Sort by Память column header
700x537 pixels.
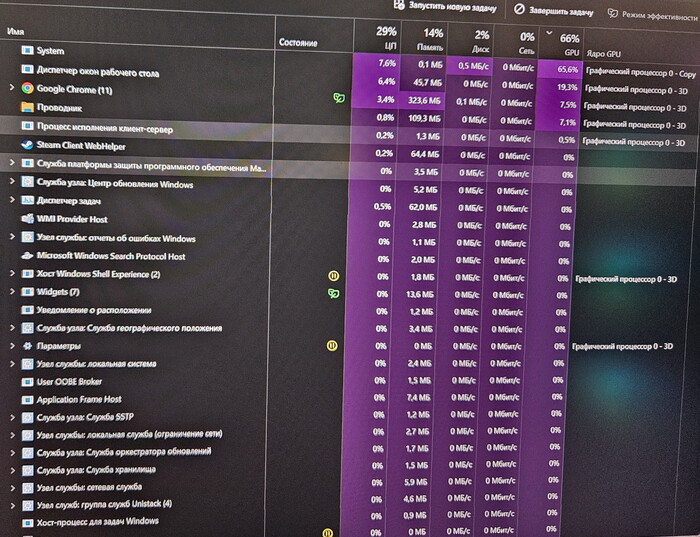click(x=425, y=39)
